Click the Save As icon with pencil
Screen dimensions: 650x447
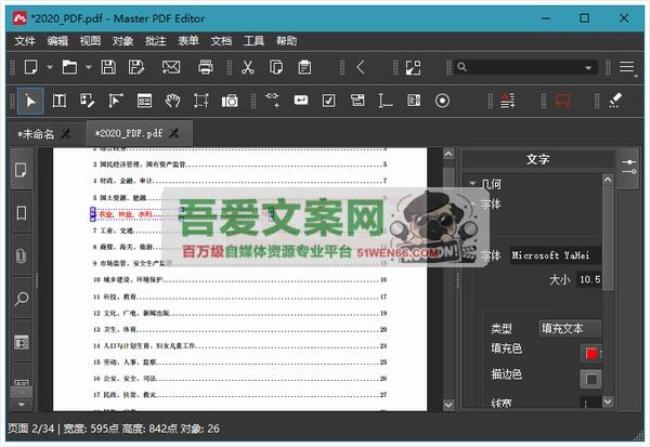tap(136, 67)
